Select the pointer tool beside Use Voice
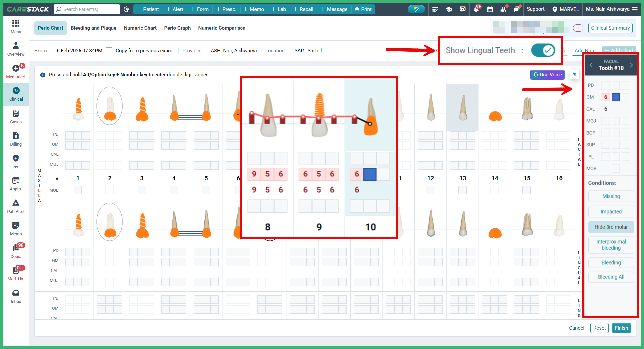 tap(574, 75)
